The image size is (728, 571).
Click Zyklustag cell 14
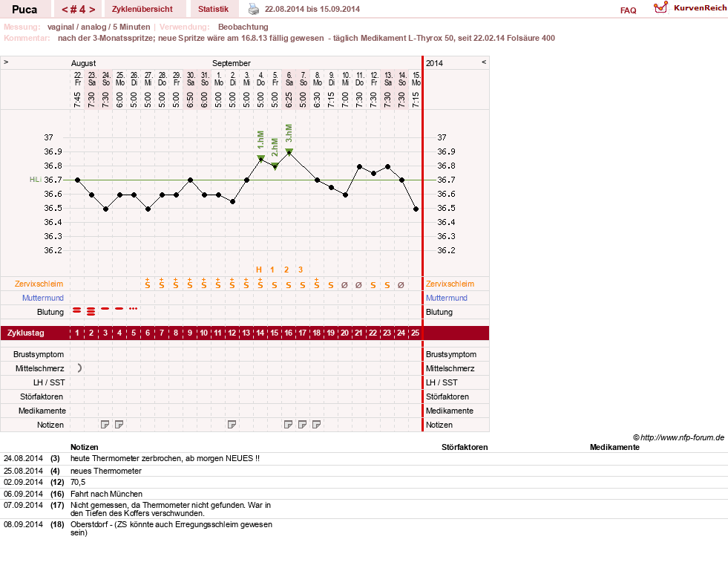click(260, 333)
